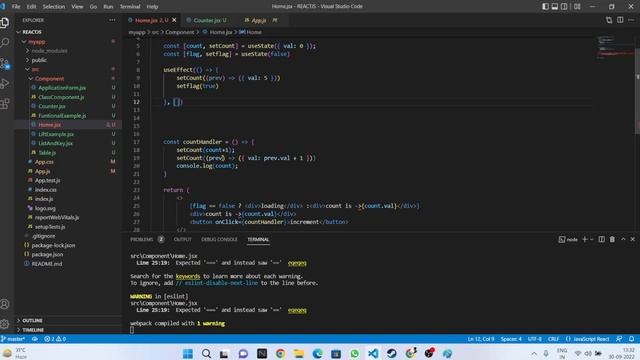Open the launch profile dropdown next to plus

tap(591, 239)
